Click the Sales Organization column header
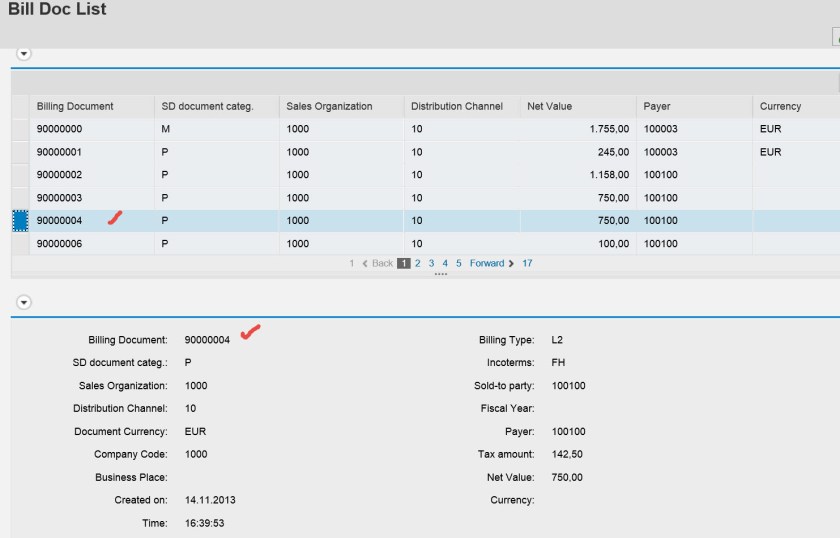The width and height of the screenshot is (840, 538). [x=329, y=106]
